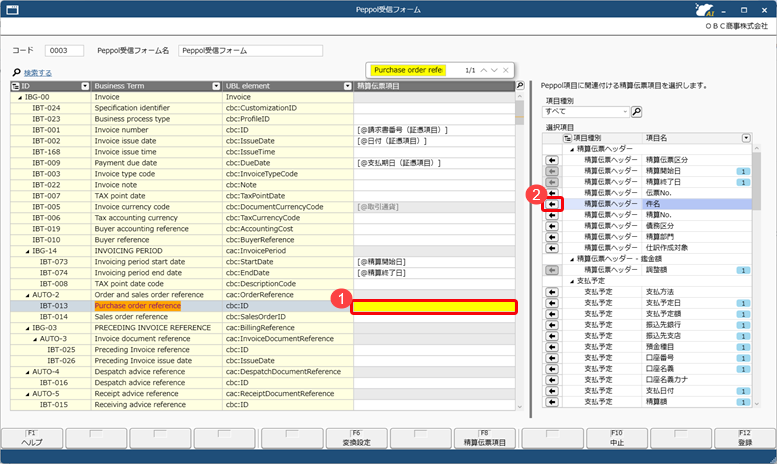The image size is (777, 464).
Task: Collapse the AUTO-2 tree node
Action: (28, 295)
